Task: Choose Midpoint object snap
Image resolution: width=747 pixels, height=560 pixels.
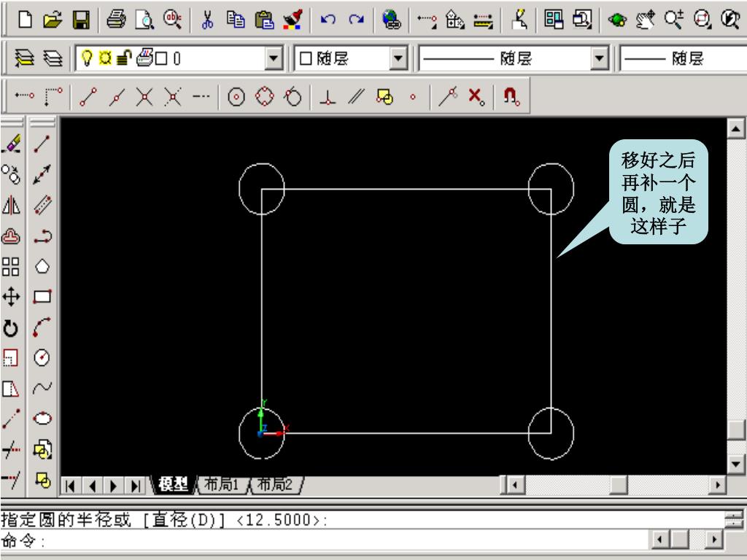Action: point(117,97)
